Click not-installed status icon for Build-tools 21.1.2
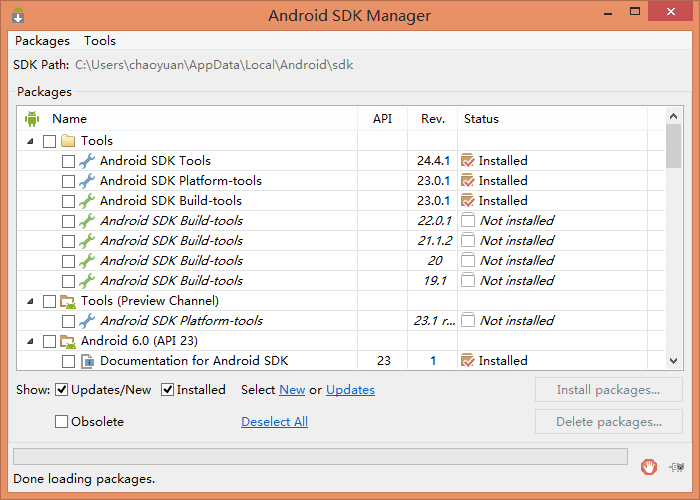 pyautogui.click(x=467, y=240)
